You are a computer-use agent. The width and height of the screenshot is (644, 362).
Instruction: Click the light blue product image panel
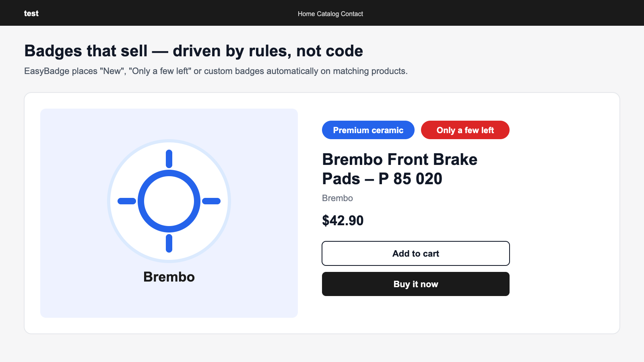169,213
